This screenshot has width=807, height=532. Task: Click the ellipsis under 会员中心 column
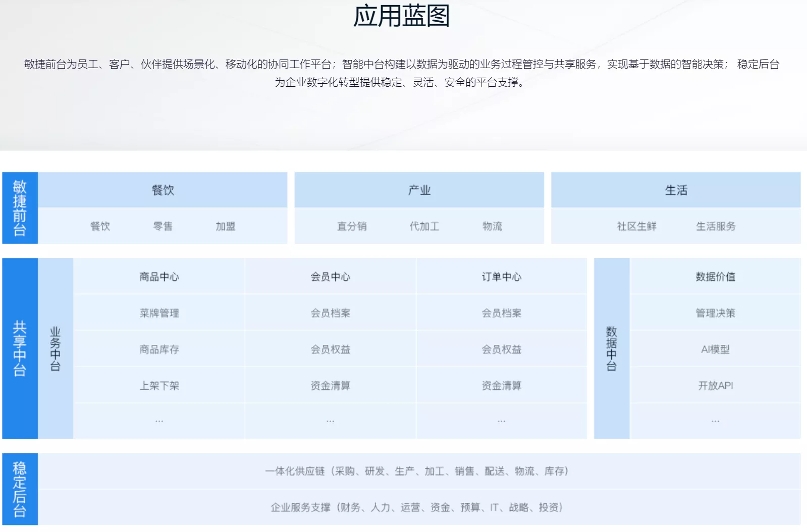click(330, 421)
